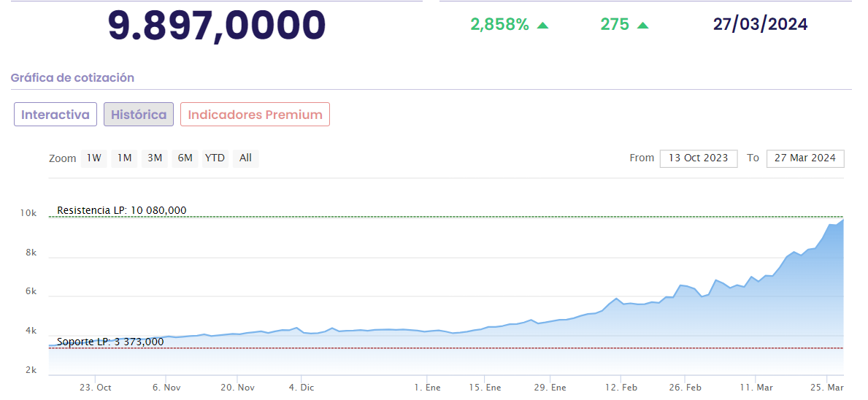The width and height of the screenshot is (868, 400).
Task: Click the 12. Feb axis date marker
Action: tap(621, 388)
